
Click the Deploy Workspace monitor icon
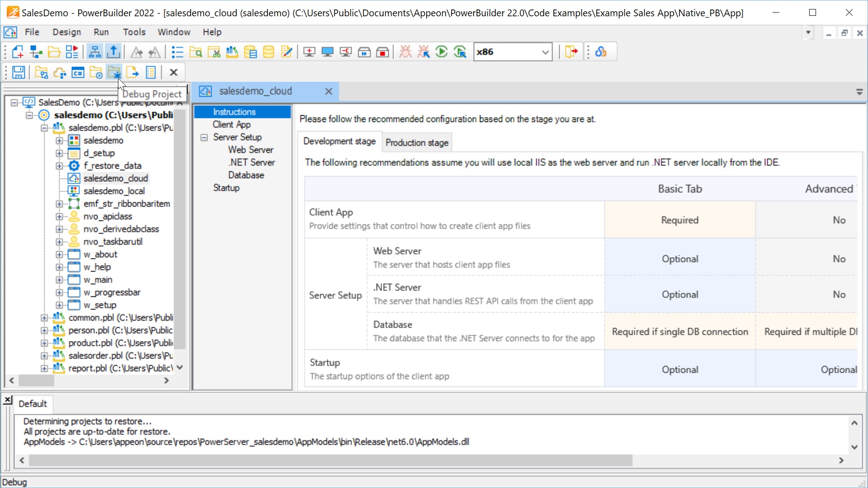click(346, 52)
